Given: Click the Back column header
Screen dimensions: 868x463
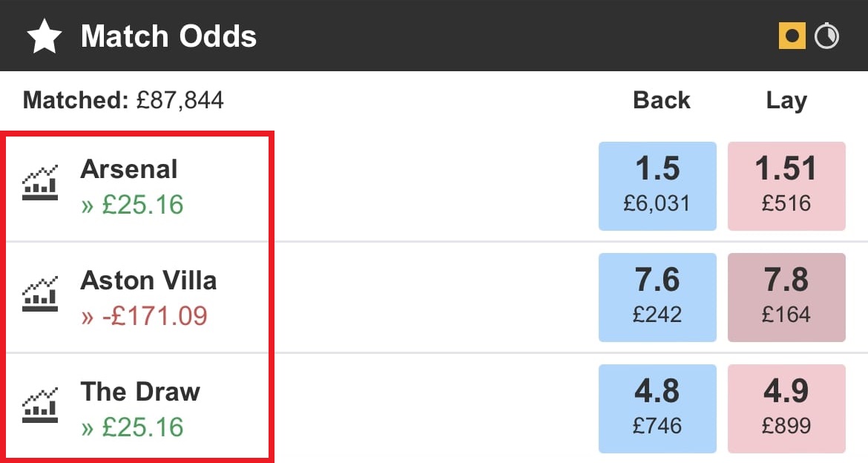Looking at the screenshot, I should tap(661, 100).
